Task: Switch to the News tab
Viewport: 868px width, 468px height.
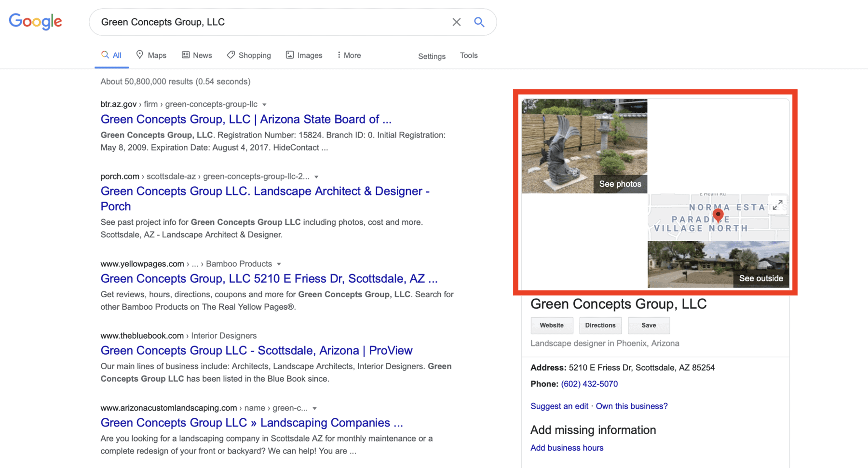Action: pyautogui.click(x=197, y=55)
